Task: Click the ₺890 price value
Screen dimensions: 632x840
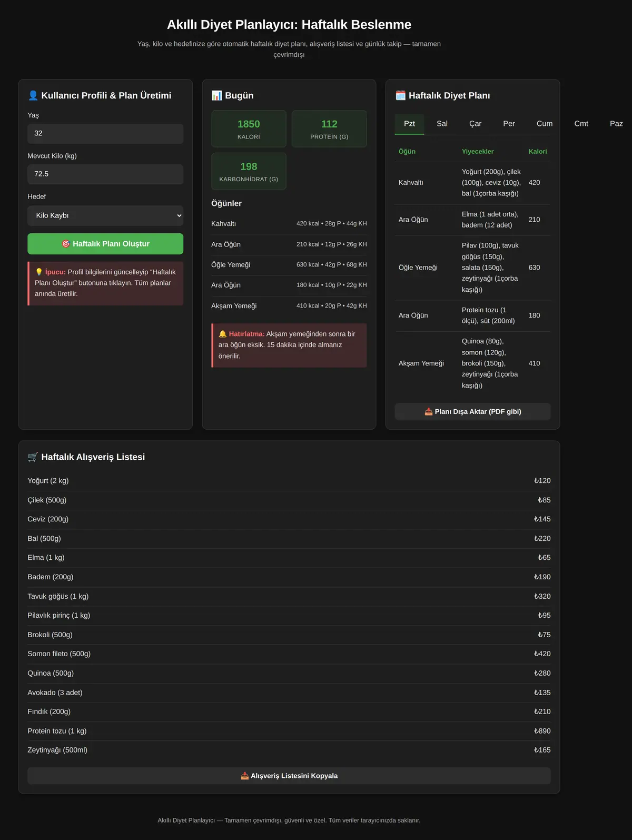Action: [542, 731]
